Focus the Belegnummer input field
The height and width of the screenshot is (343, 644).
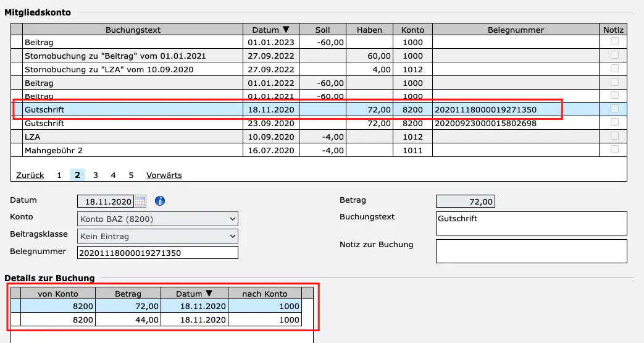tap(157, 253)
